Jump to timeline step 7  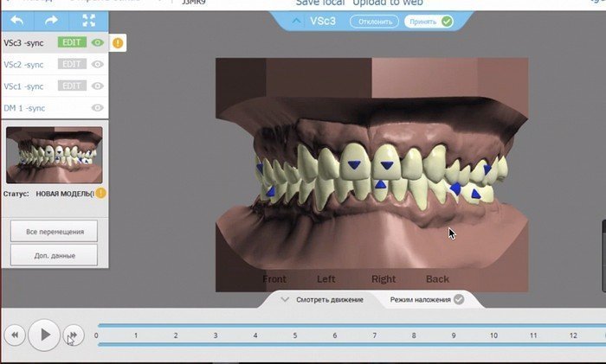[375, 335]
